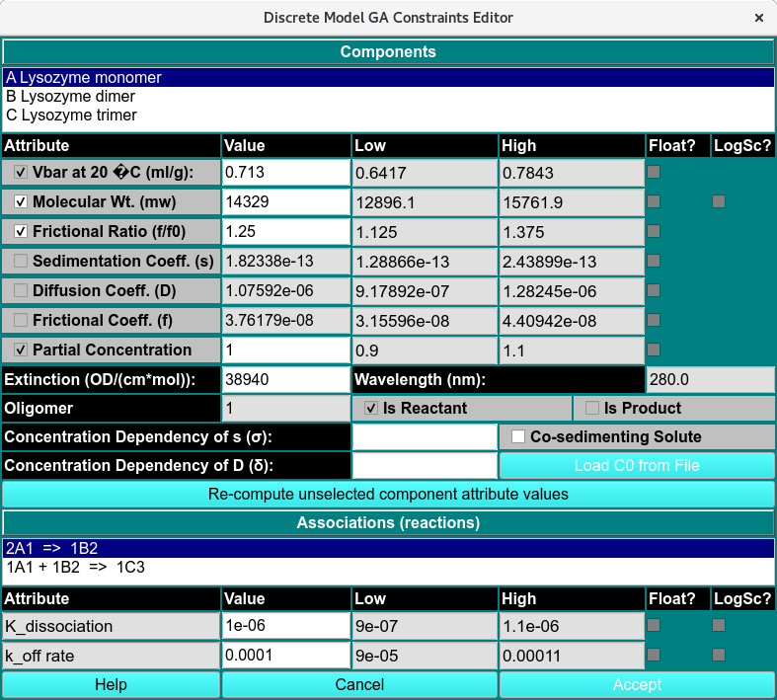Click Concentration Dependency of D (δ) field
777x700 pixels.
[x=425, y=466]
